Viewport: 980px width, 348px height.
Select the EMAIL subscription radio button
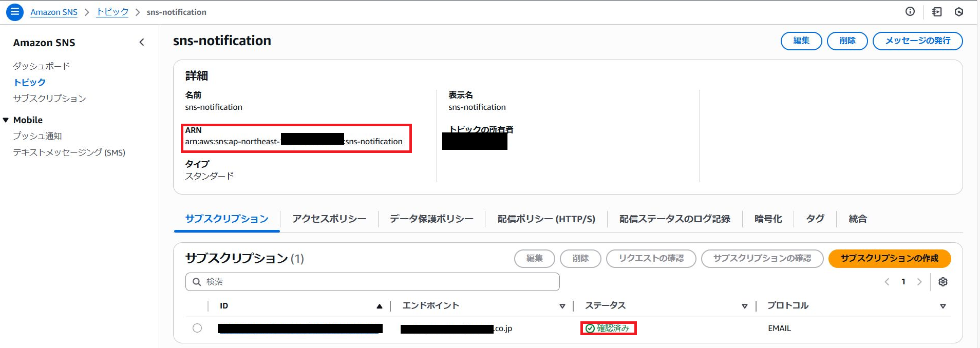click(197, 328)
